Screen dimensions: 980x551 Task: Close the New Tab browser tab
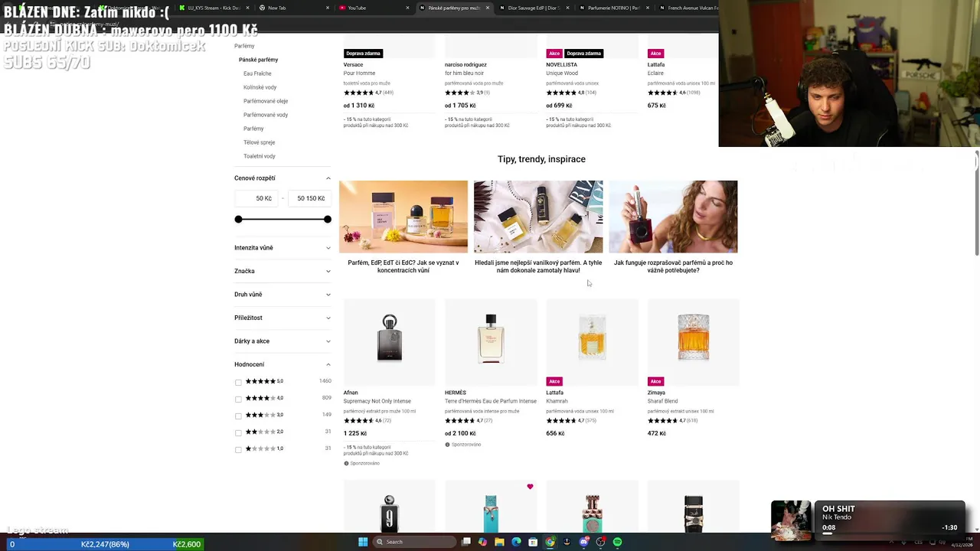click(x=328, y=8)
